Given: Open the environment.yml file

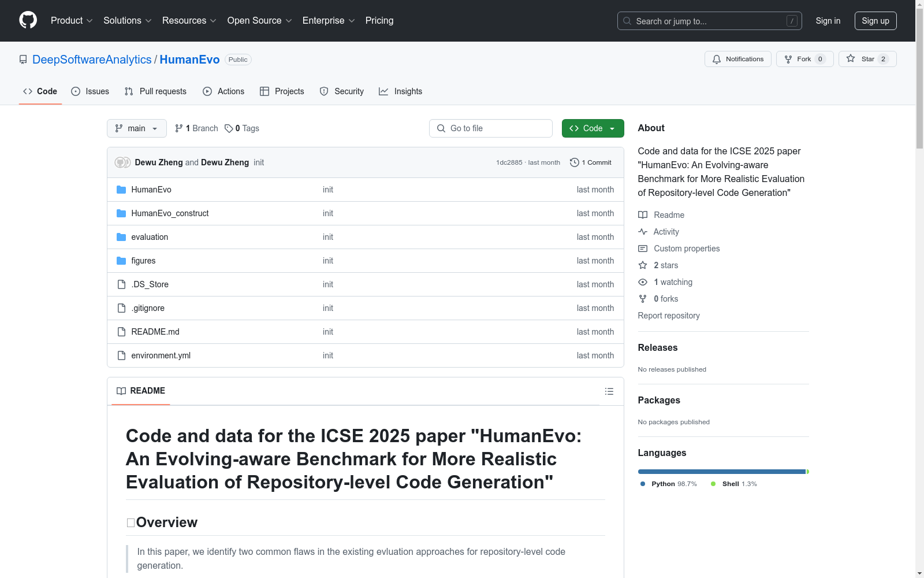Looking at the screenshot, I should [x=161, y=355].
